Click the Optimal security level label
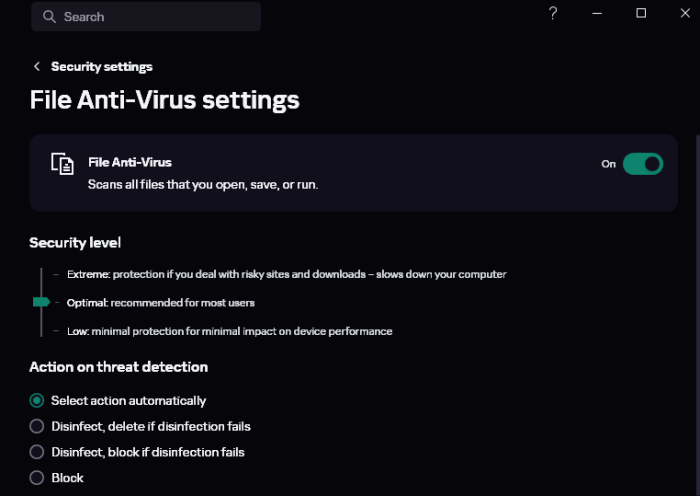Screen dimensions: 700x496 click(x=87, y=302)
